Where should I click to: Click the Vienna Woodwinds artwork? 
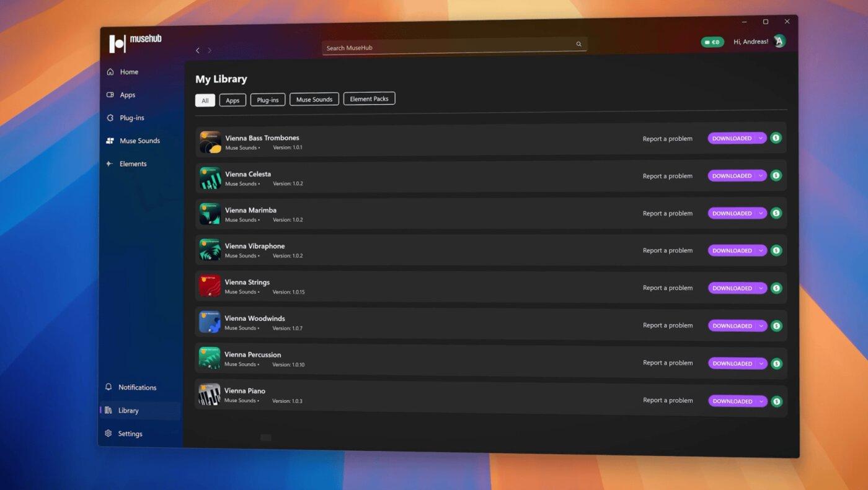(x=210, y=322)
